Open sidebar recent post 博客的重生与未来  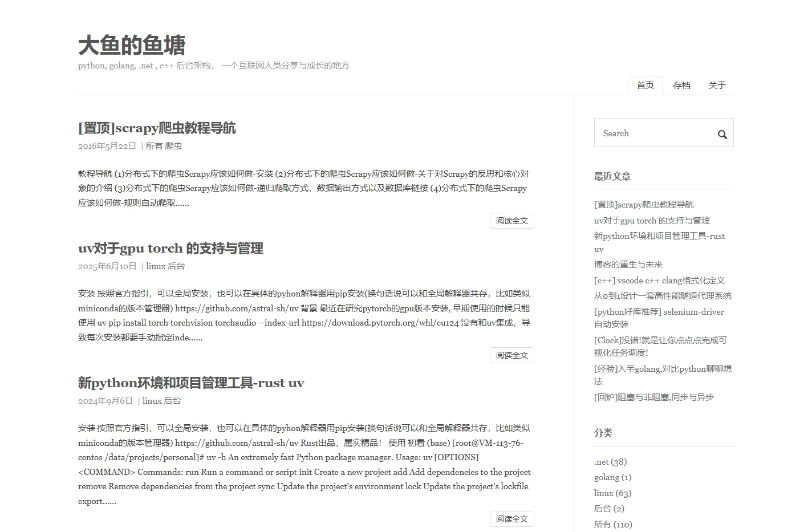pyautogui.click(x=628, y=265)
